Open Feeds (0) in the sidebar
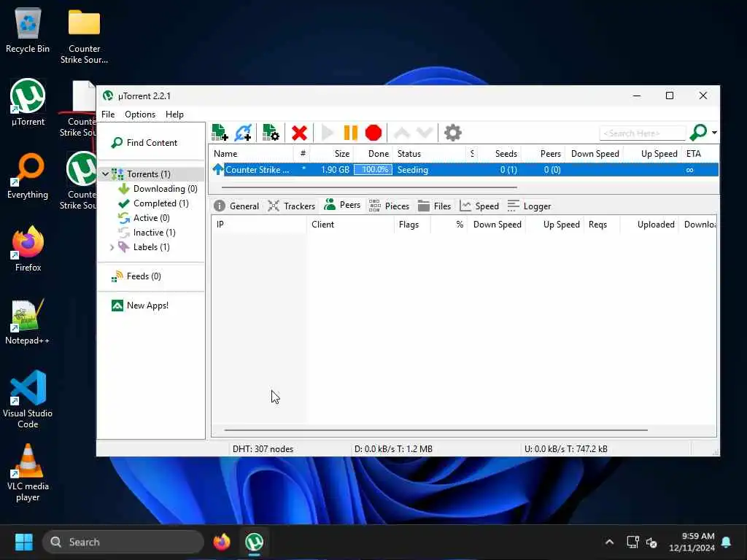 [x=144, y=276]
